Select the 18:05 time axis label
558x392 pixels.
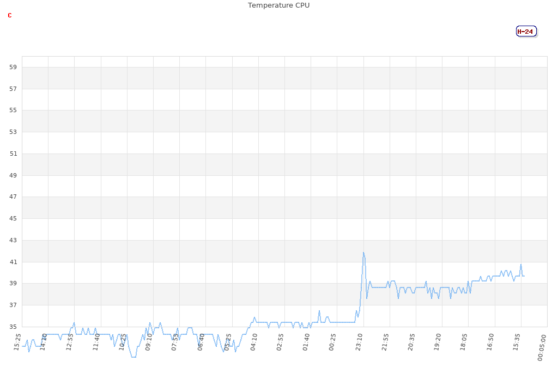coord(465,342)
